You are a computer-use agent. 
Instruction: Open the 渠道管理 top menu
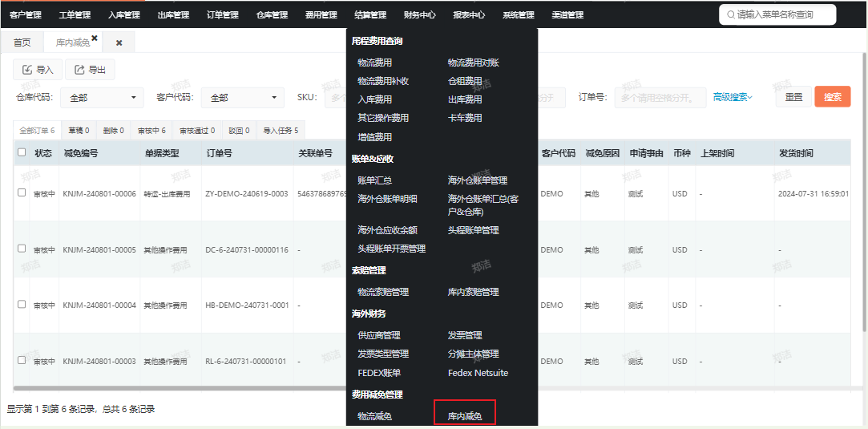coord(568,15)
